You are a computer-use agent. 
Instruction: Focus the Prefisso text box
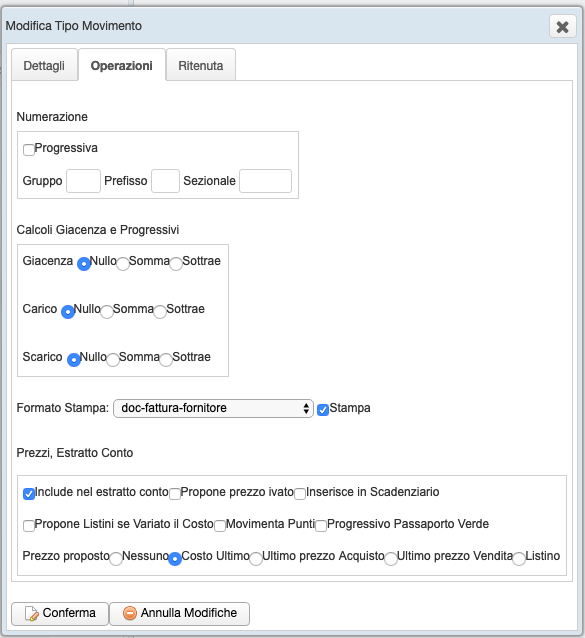click(x=165, y=181)
